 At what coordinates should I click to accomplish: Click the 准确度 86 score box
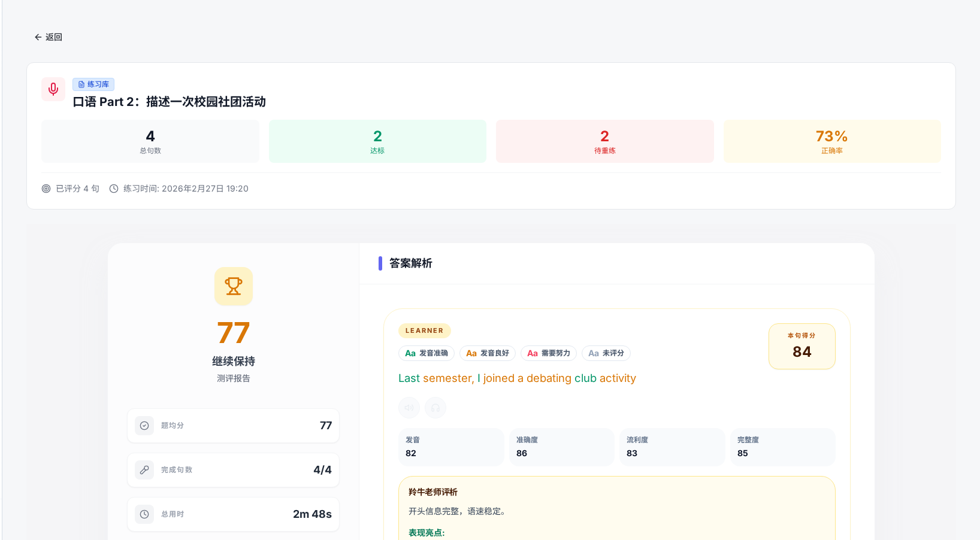click(562, 447)
